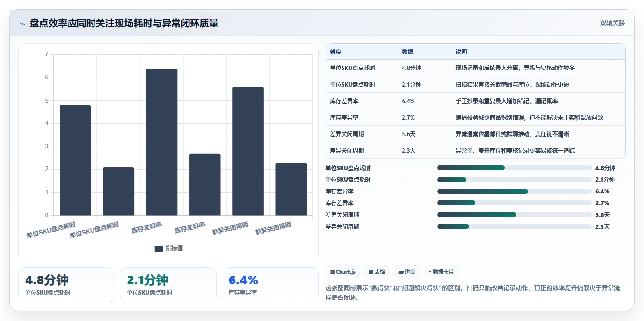Viewport: 644px width, 321px height.
Task: Click the 表格 chip
Action: click(x=377, y=272)
